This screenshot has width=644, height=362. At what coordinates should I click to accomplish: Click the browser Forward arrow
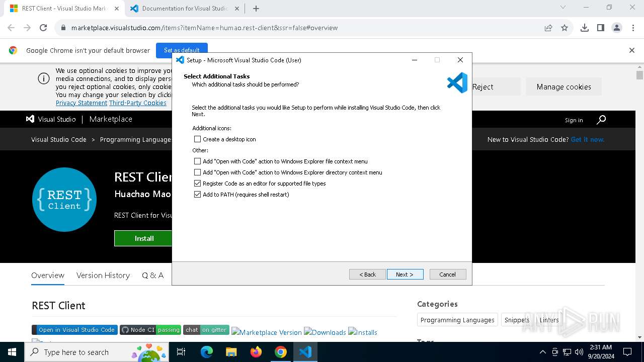pos(27,28)
